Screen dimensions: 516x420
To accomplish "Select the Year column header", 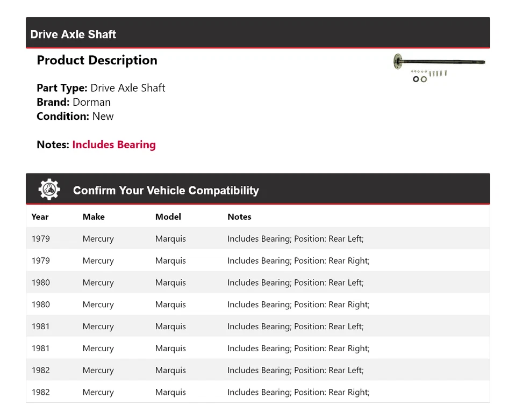I will click(x=40, y=217).
